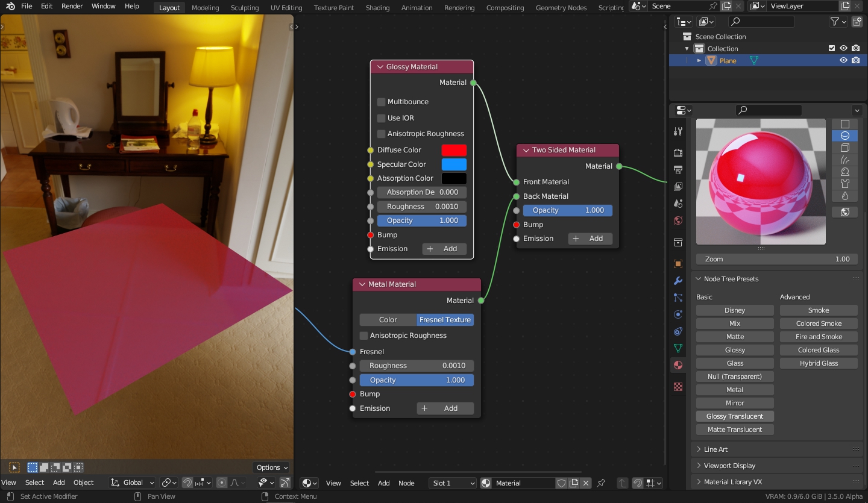The image size is (868, 503).
Task: Click the fake user shield icon for Material
Action: [561, 483]
